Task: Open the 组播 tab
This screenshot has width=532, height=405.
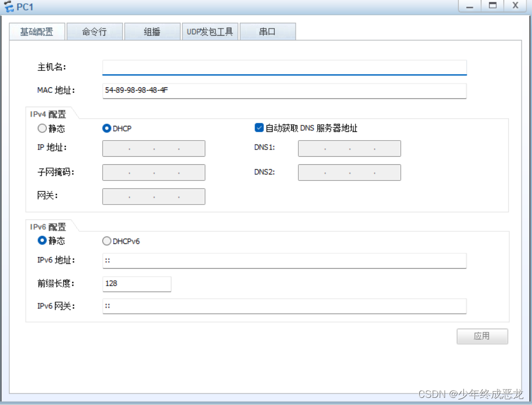Action: click(x=152, y=31)
